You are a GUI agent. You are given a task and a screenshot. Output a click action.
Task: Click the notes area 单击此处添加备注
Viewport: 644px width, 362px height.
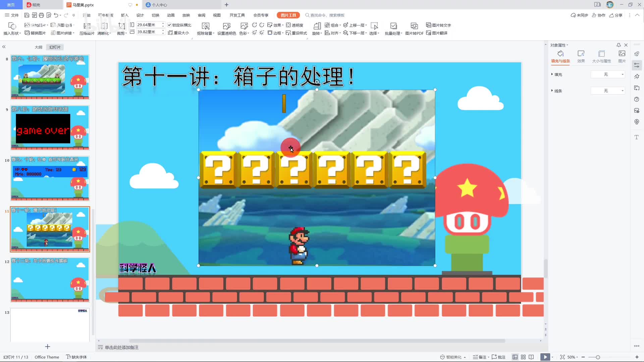pyautogui.click(x=121, y=347)
